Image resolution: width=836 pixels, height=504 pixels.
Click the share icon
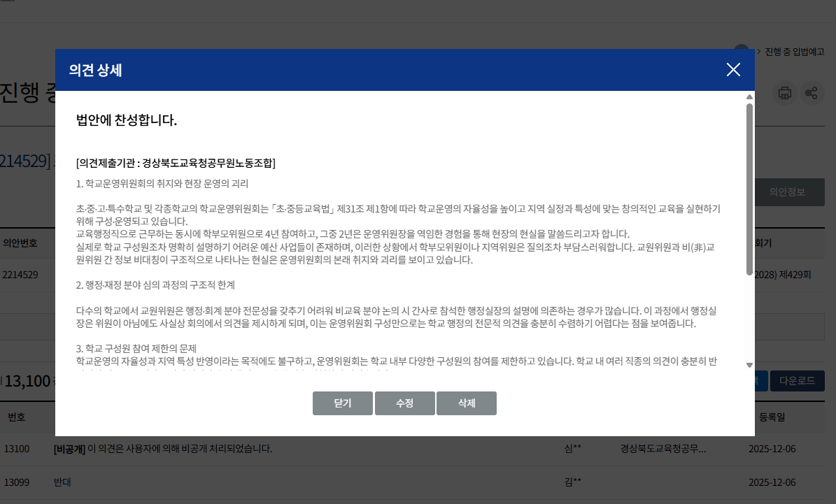point(812,92)
